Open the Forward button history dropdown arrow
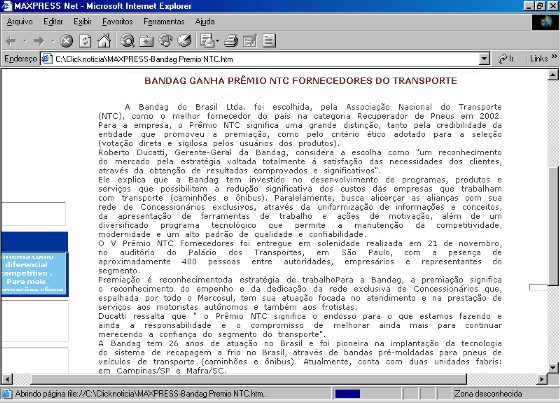Screen dimensions: 560x403 53,41
